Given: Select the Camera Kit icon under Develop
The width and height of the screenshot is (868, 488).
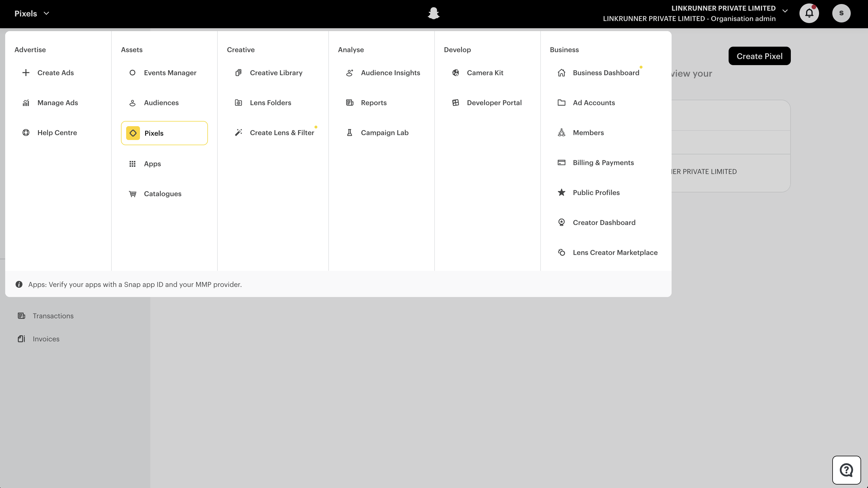Looking at the screenshot, I should (x=456, y=73).
